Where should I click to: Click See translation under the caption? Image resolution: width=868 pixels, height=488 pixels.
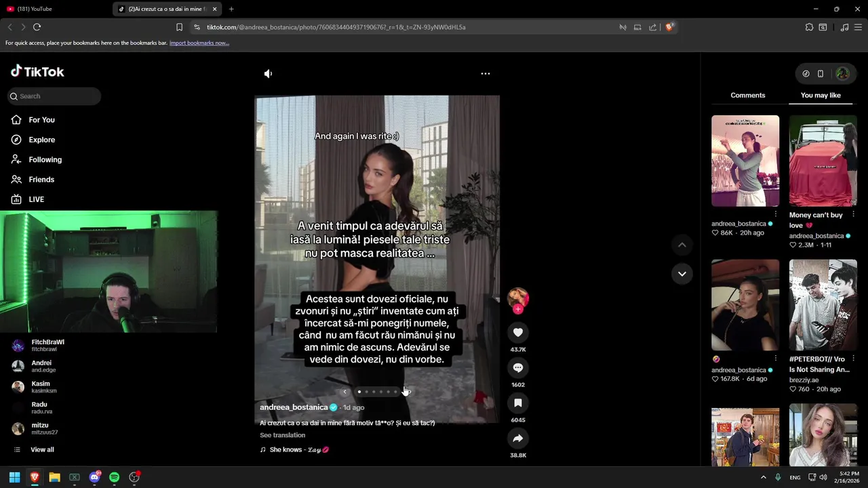click(x=283, y=435)
